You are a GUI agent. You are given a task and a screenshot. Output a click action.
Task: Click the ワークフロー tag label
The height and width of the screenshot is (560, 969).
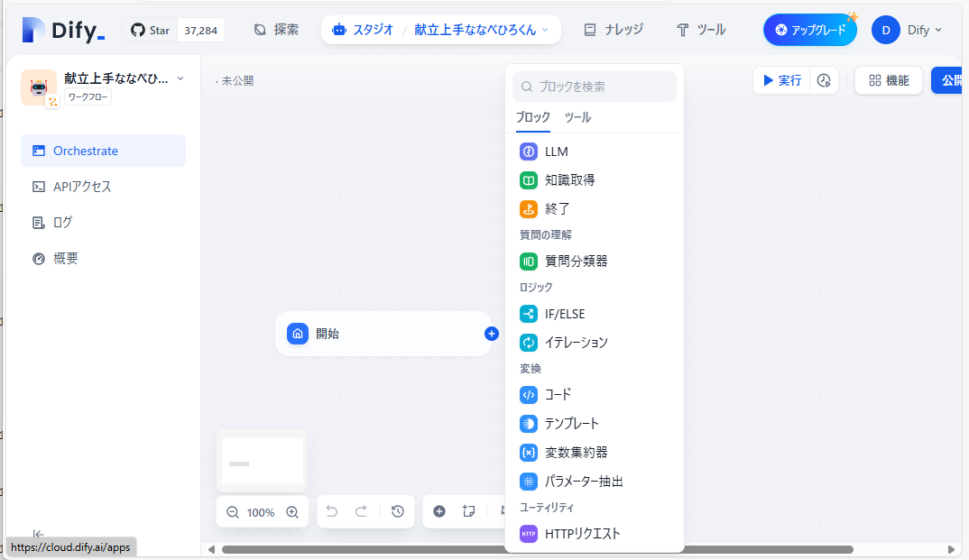[x=88, y=96]
